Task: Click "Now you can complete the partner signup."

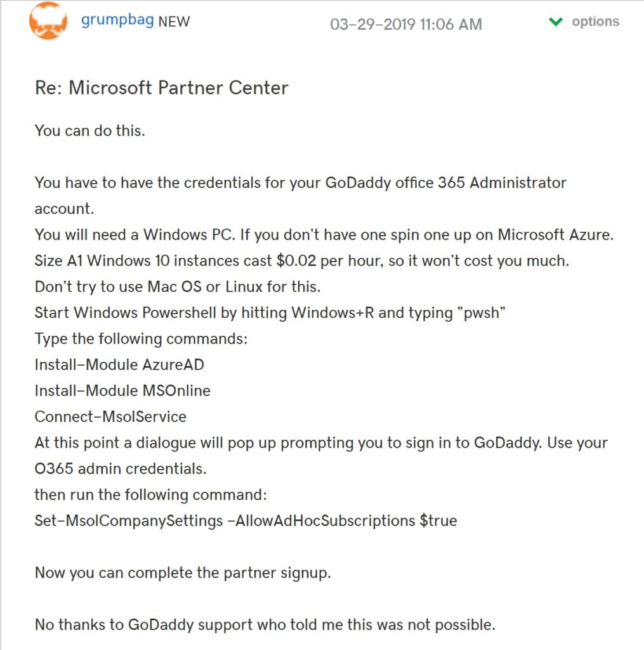Action: 183,573
